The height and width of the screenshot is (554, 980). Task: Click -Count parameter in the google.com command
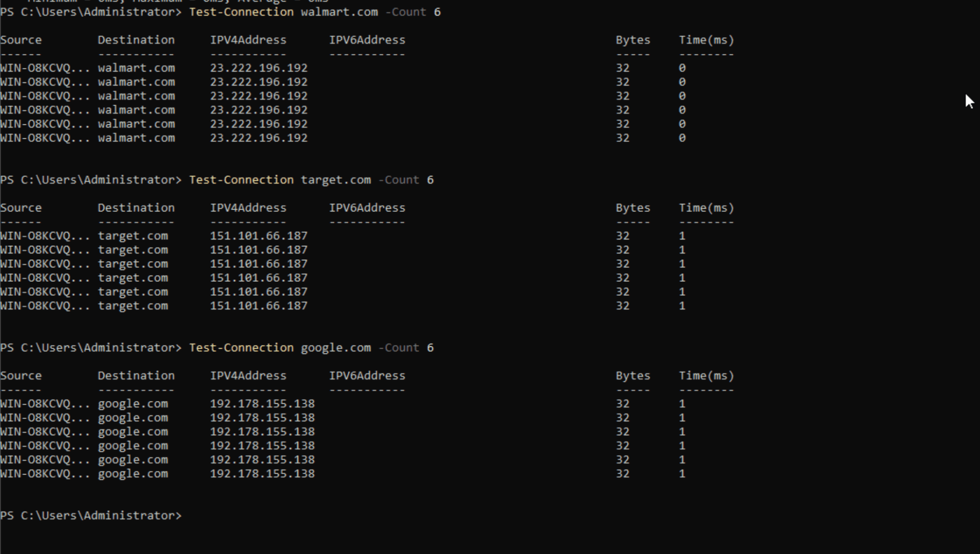(399, 348)
